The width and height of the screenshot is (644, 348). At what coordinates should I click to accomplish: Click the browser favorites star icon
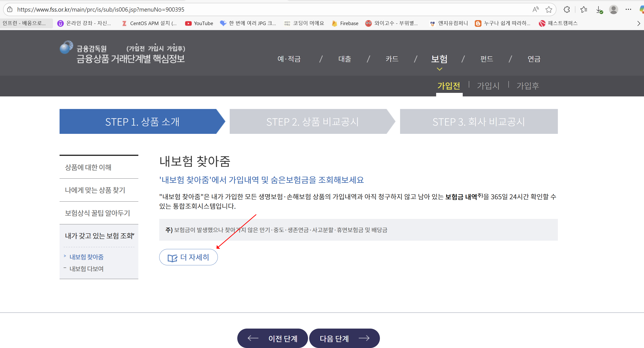click(549, 9)
